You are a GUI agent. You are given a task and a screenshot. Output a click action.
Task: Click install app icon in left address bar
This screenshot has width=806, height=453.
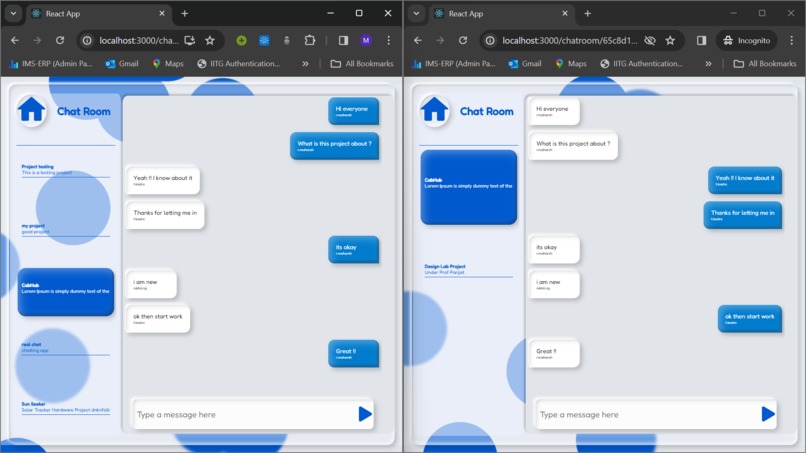point(190,40)
